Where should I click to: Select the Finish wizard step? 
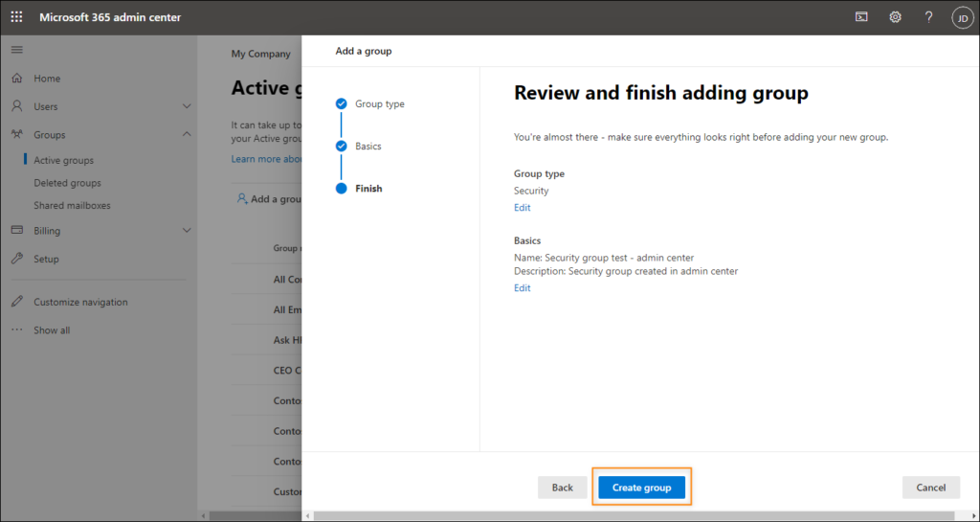[x=368, y=188]
